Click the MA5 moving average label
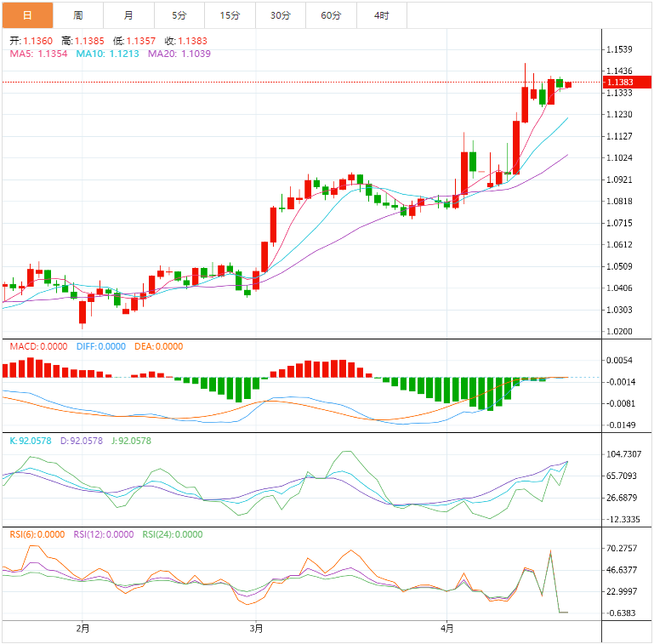This screenshot has width=654, height=644. tap(38, 54)
